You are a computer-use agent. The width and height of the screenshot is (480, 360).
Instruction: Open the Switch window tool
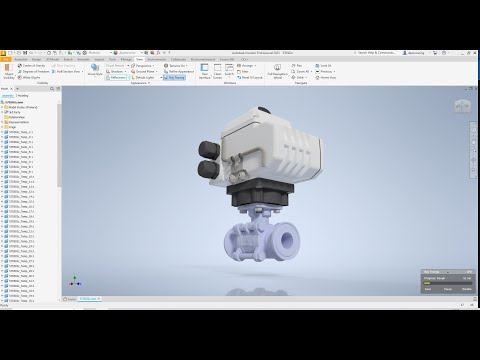pos(229,71)
